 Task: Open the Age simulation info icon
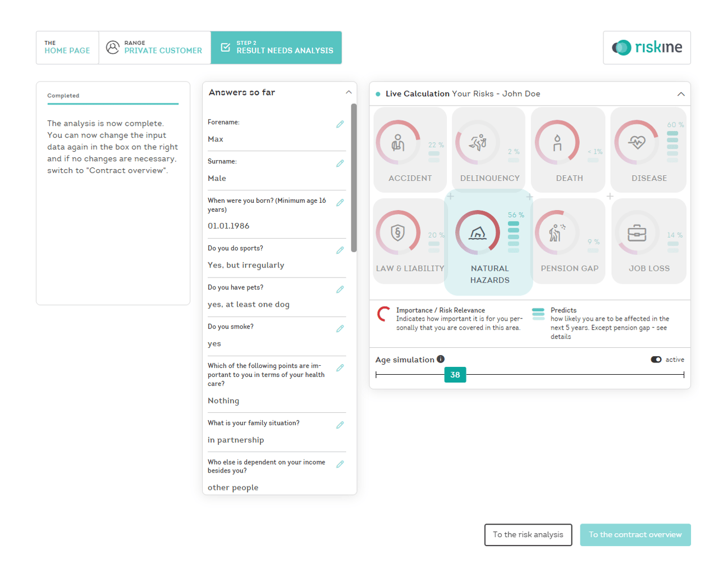441,359
